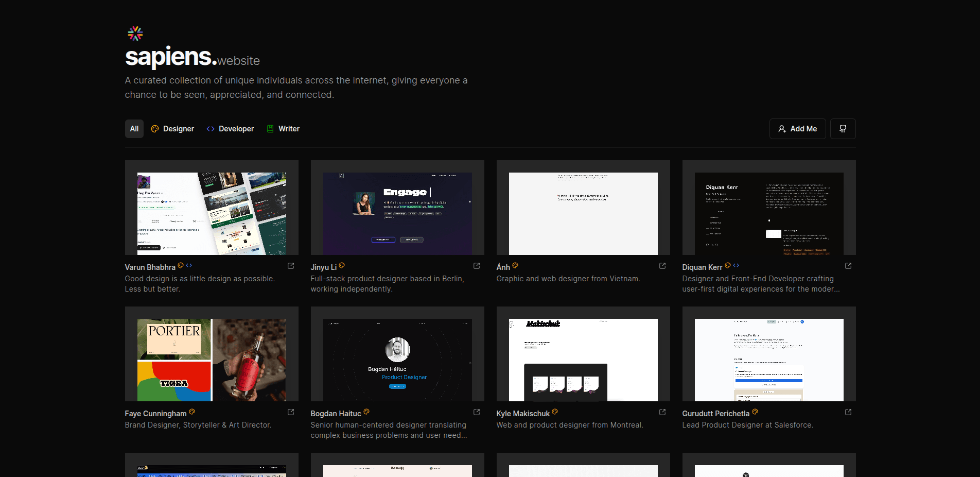Open external link for Jinyu Li
The height and width of the screenshot is (477, 980).
click(477, 266)
